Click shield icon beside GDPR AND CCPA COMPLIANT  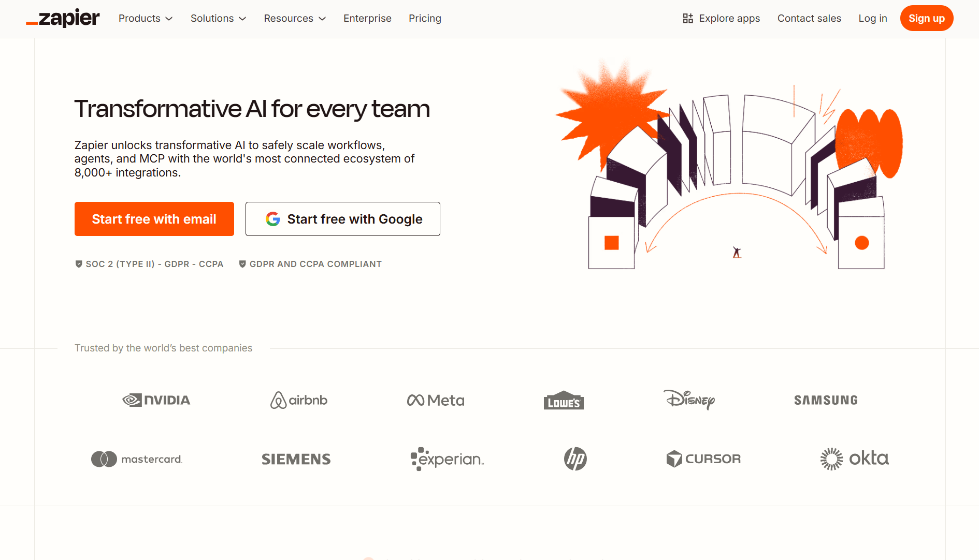pyautogui.click(x=242, y=264)
